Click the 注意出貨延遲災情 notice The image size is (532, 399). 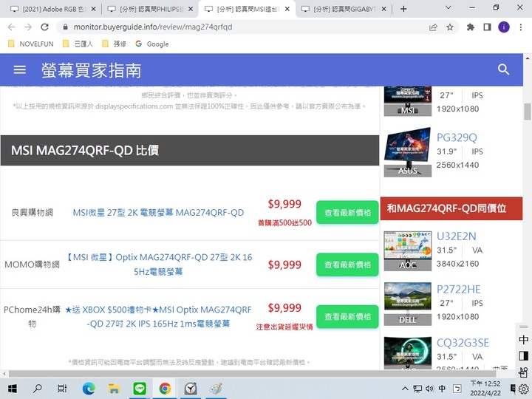tap(284, 327)
